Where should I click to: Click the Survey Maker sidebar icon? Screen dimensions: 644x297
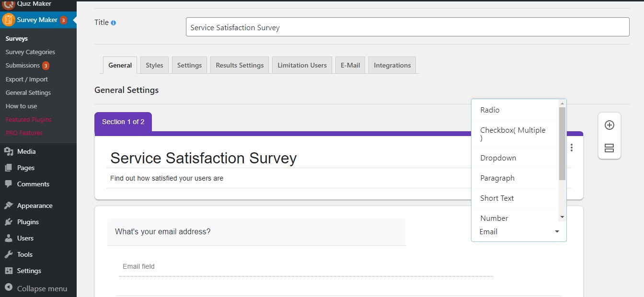click(x=9, y=20)
